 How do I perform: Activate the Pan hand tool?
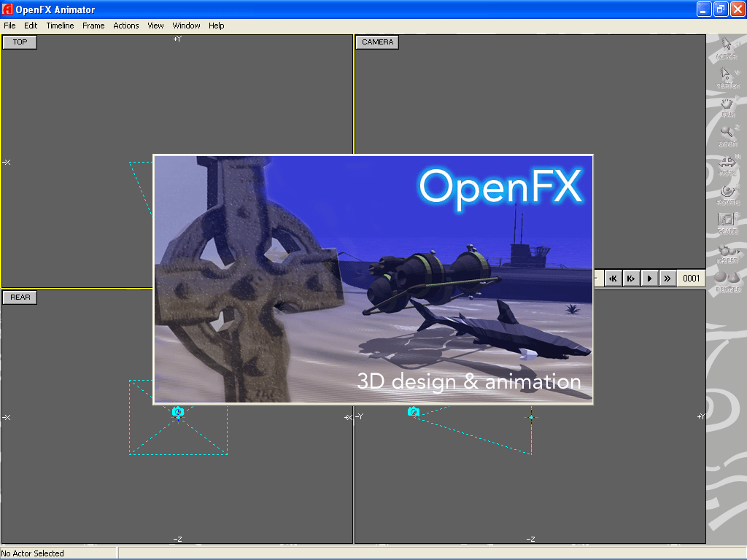[x=727, y=107]
